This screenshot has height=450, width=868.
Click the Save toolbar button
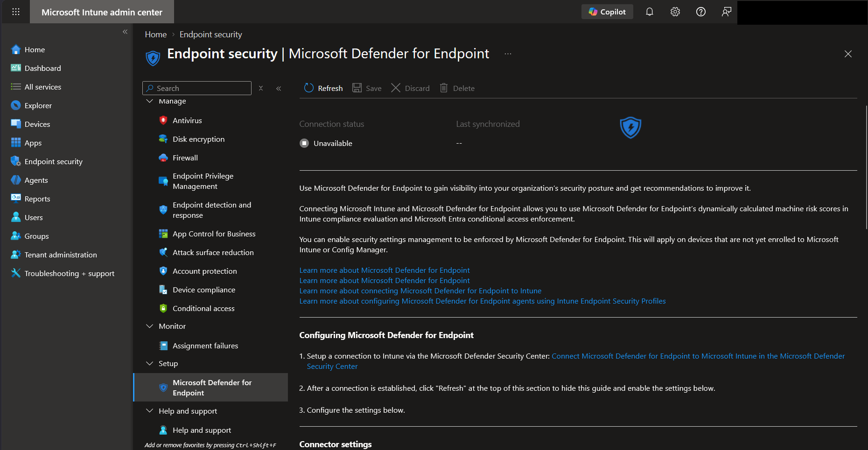click(367, 88)
